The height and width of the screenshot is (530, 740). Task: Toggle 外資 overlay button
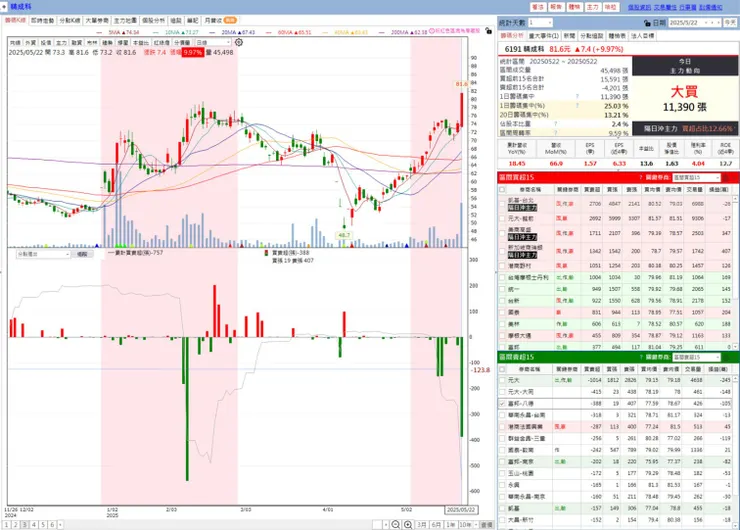pos(31,42)
